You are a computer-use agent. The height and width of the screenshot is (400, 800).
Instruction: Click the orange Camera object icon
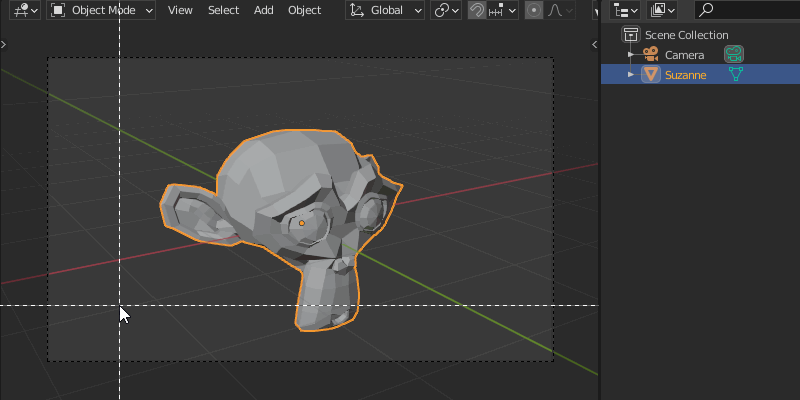point(651,54)
